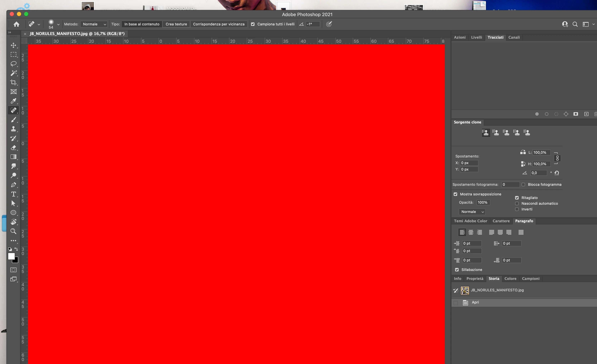Image resolution: width=597 pixels, height=364 pixels.
Task: Enable Blocca fotogramma checkbox
Action: (523, 185)
